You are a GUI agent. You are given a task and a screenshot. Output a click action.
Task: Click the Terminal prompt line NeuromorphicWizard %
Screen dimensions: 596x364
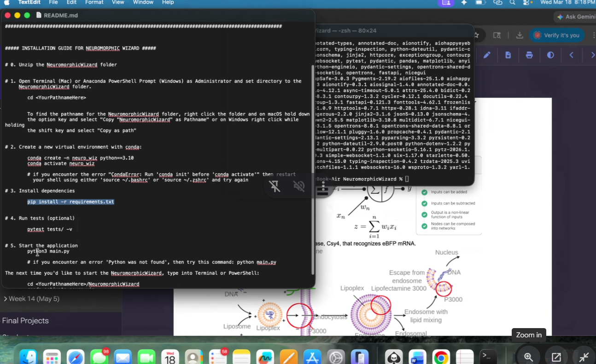(362, 179)
